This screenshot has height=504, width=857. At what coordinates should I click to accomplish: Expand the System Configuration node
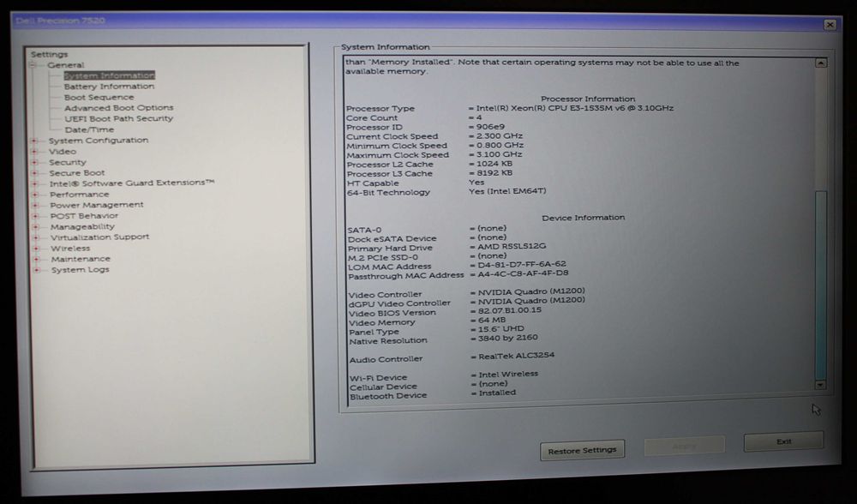tap(34, 141)
